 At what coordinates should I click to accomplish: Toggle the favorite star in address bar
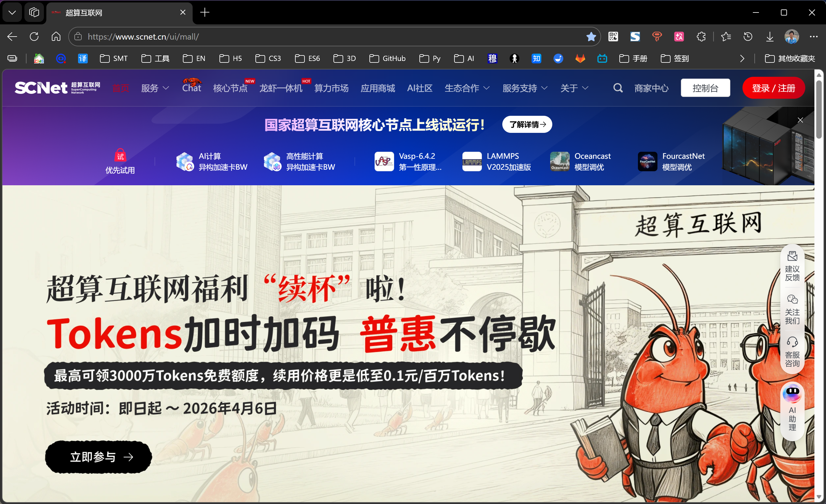pyautogui.click(x=591, y=37)
